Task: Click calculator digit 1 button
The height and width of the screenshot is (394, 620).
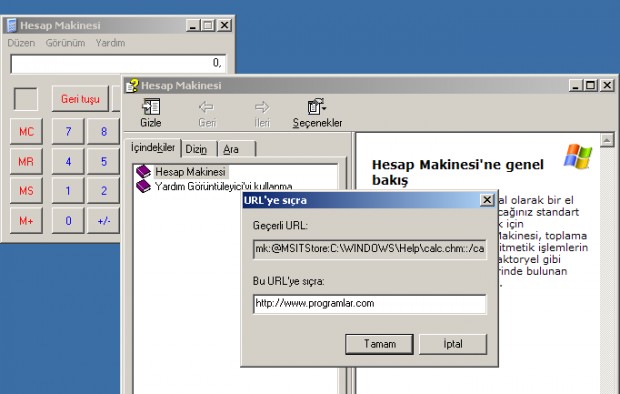Action: point(68,191)
